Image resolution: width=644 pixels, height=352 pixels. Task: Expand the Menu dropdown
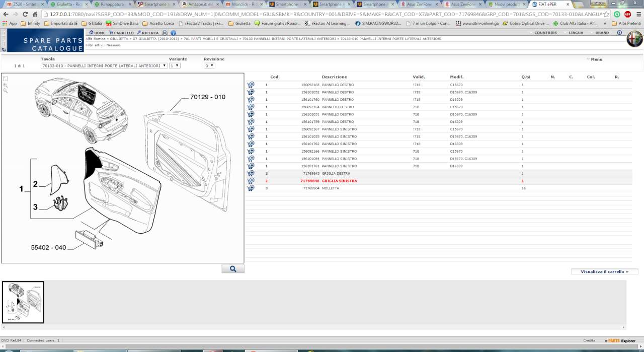tap(594, 59)
